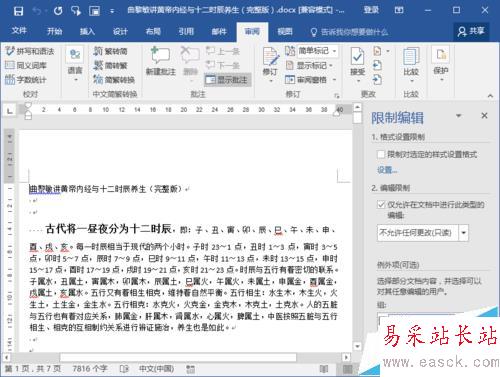Click the Undo arrow in quick access toolbar
This screenshot has height=377, width=500.
point(36,11)
